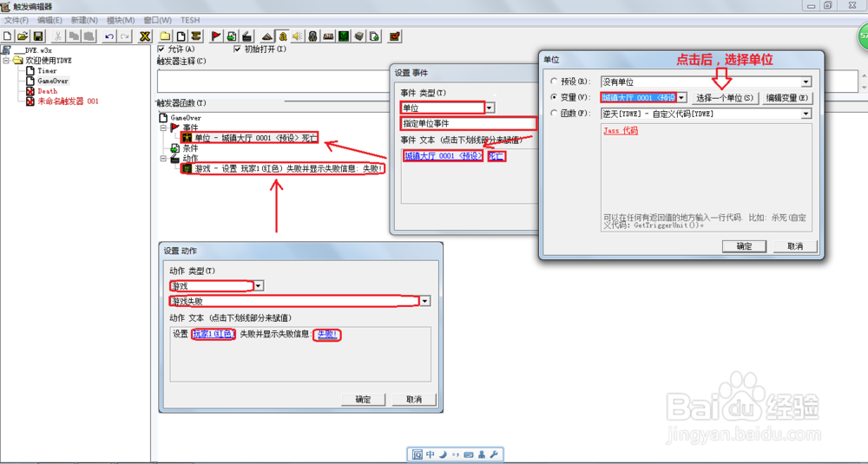Screen dimensions: 868x464
Task: Click the New condition green arrow icon
Action: [x=232, y=36]
